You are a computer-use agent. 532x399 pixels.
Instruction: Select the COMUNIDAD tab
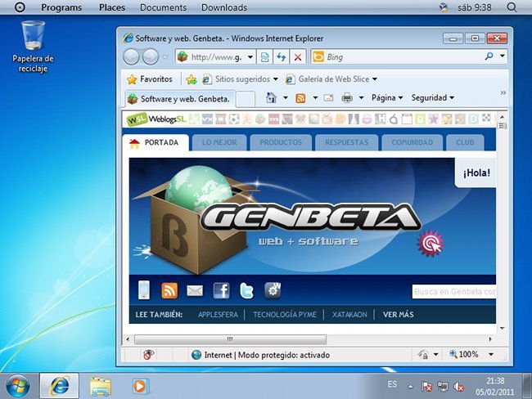click(x=412, y=142)
